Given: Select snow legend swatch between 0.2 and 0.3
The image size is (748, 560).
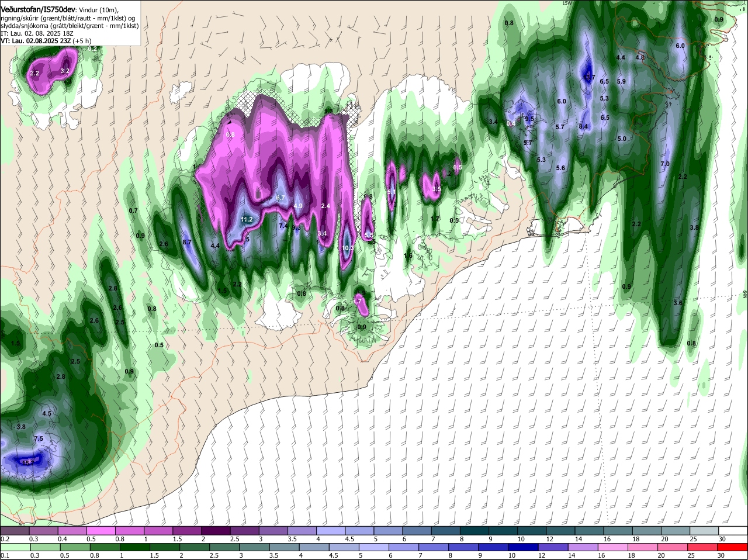Looking at the screenshot, I should click(x=15, y=530).
